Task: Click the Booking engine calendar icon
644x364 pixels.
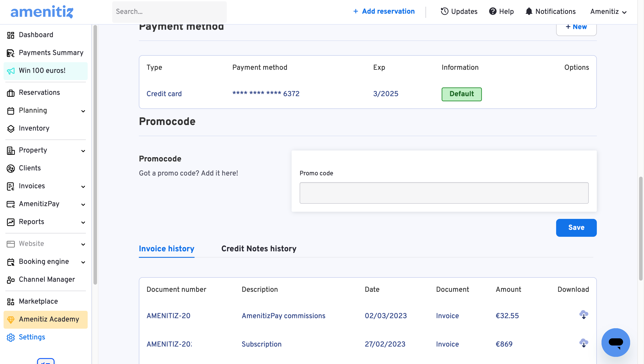Action: [11, 262]
